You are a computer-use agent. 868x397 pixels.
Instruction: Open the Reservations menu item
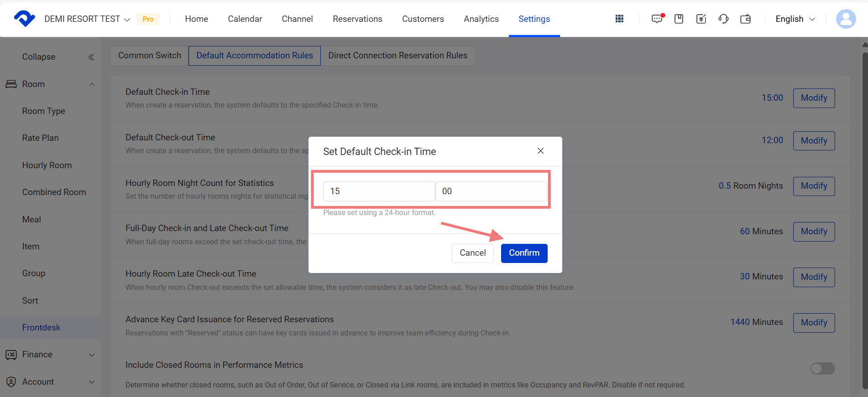point(357,19)
